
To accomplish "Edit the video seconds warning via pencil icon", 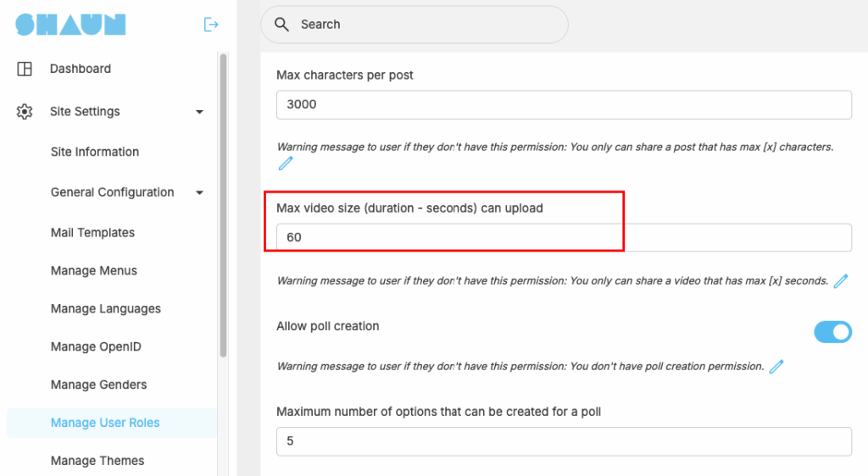I will pyautogui.click(x=841, y=281).
